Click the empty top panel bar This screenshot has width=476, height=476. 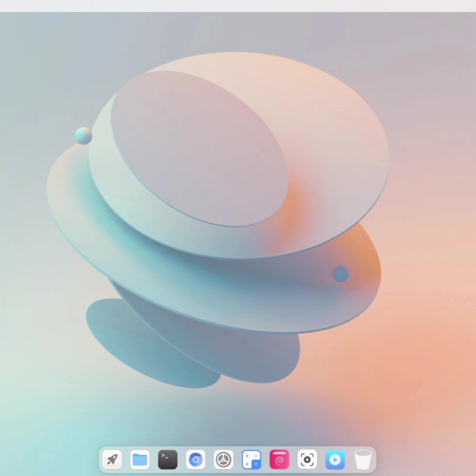click(238, 6)
